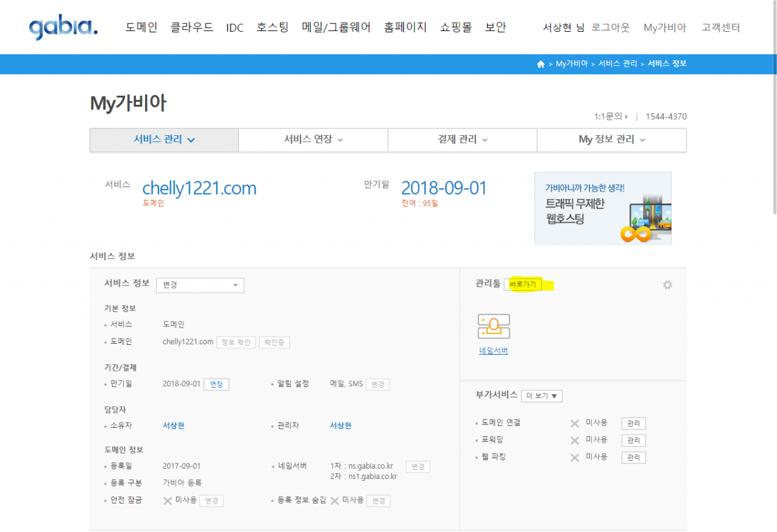
Task: Expand the 서비스 관리 tab dropdown
Action: (164, 140)
